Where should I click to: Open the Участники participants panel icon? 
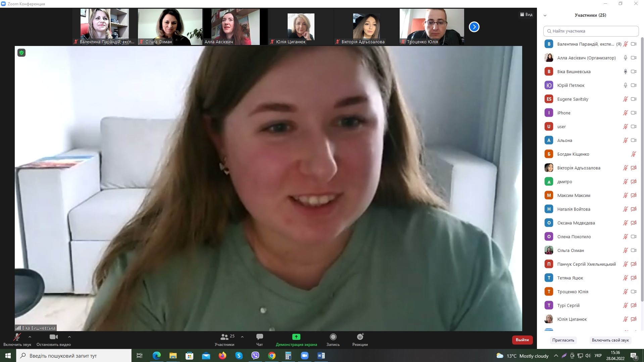(224, 337)
